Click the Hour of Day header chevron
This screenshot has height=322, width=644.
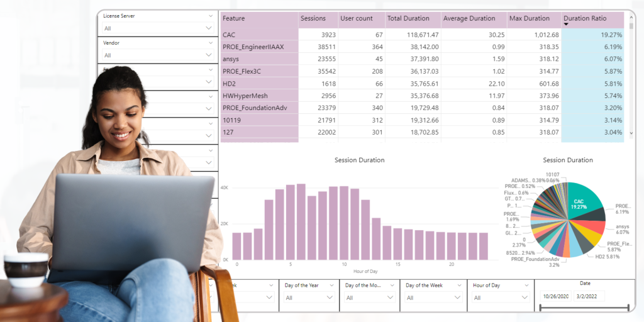525,286
